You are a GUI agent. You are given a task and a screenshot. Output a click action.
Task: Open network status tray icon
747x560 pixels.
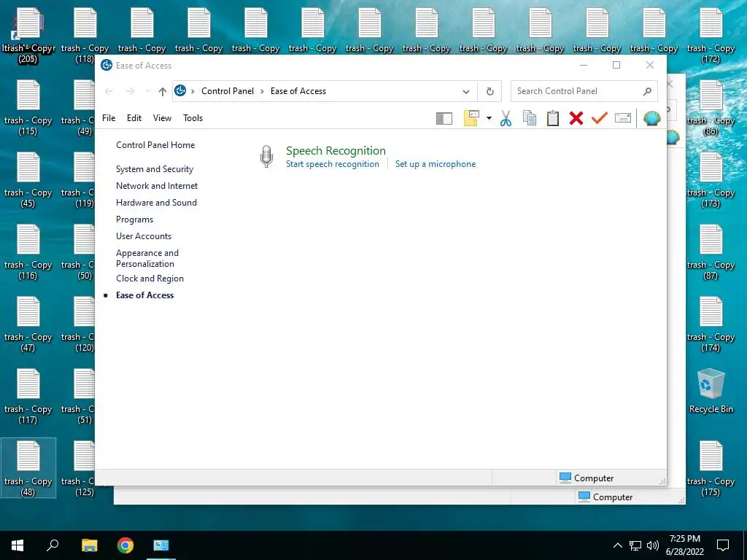point(635,545)
